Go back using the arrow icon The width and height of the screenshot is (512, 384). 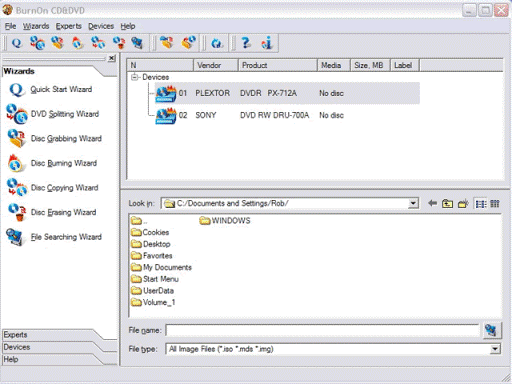click(x=432, y=203)
